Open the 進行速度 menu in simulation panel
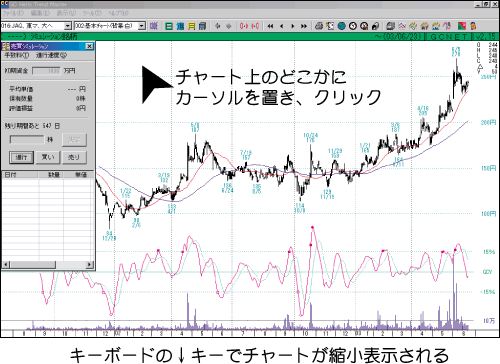This screenshot has width=500, height=364. (x=51, y=55)
